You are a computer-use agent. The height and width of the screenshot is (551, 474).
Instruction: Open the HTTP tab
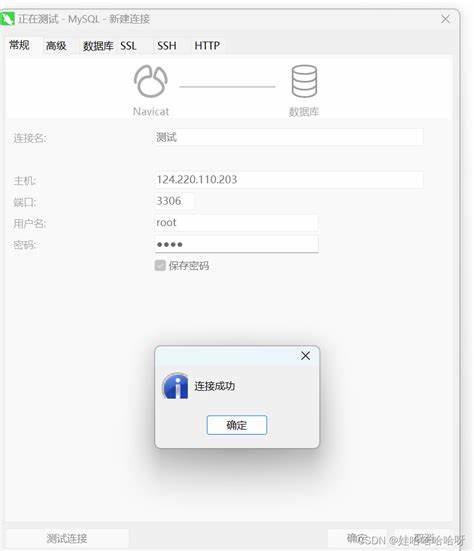point(207,46)
